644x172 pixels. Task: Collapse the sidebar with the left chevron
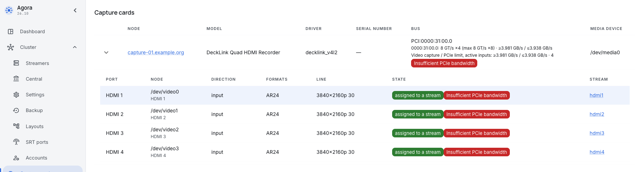pos(75,10)
